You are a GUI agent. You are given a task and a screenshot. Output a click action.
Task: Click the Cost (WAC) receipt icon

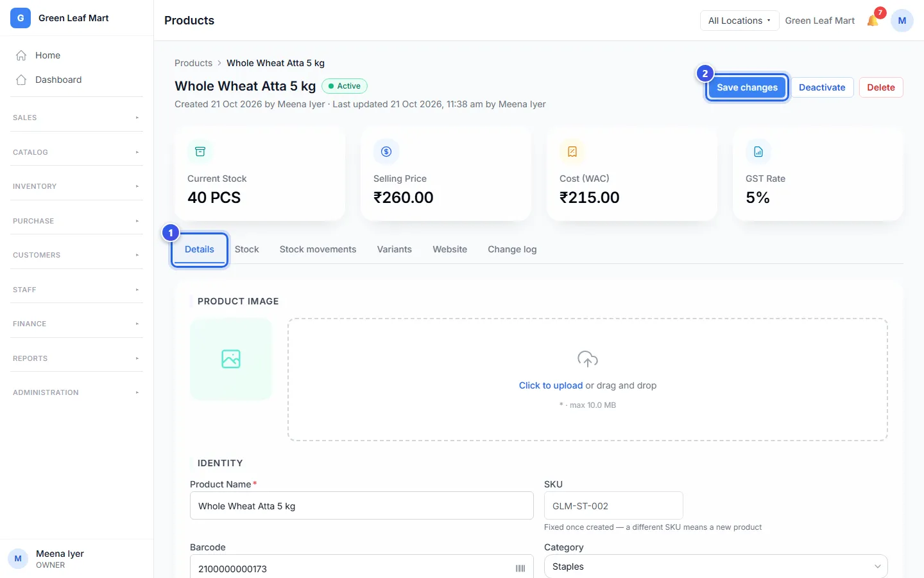click(572, 152)
